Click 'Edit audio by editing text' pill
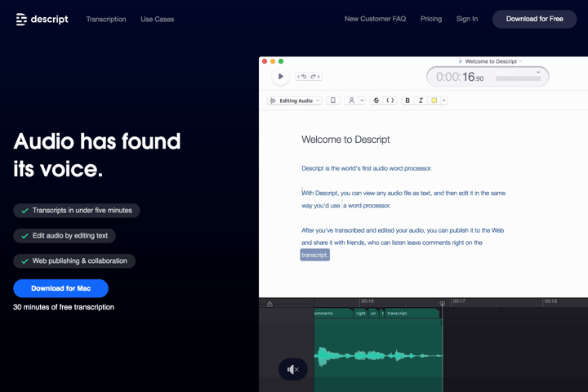This screenshot has width=588, height=392. tap(65, 235)
